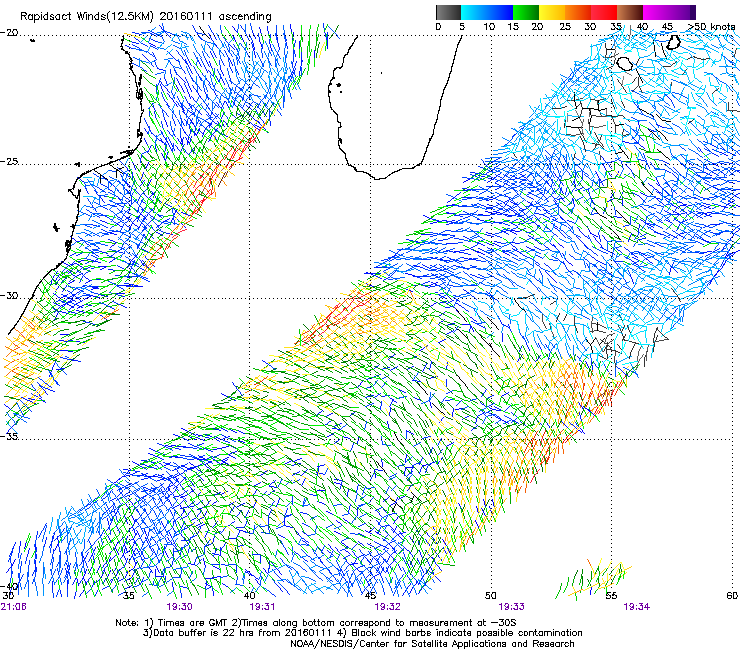Select the orange 25-30 knots legend swatch
The width and height of the screenshot is (740, 650).
[578, 12]
